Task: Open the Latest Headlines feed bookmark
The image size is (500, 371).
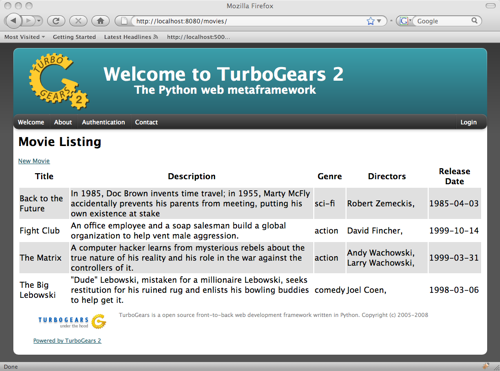Action: pos(131,37)
